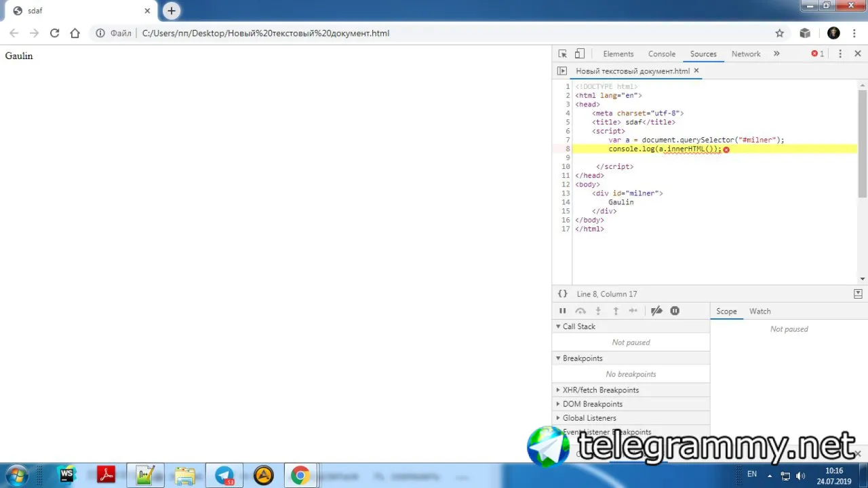Go back in browser history
868x488 pixels.
(x=14, y=33)
